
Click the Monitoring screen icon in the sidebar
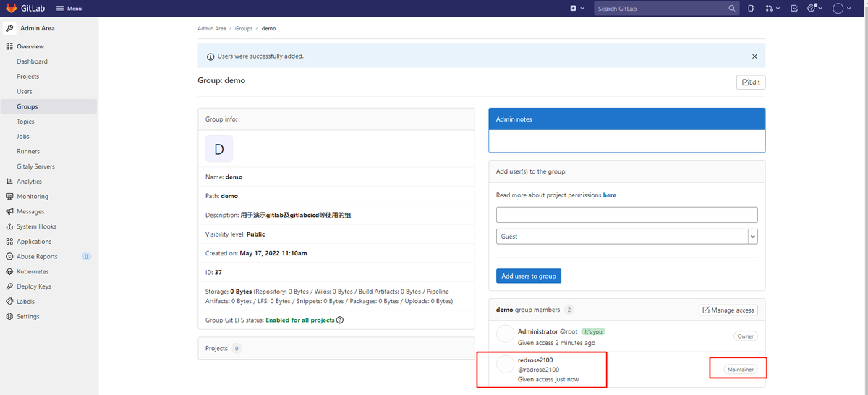9,197
